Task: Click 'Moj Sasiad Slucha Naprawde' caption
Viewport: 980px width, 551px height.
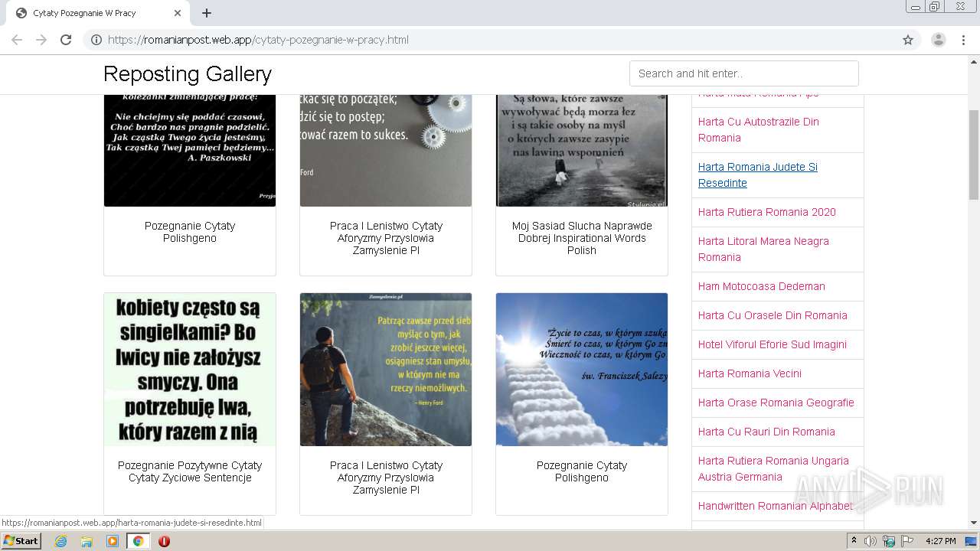Action: click(x=582, y=238)
